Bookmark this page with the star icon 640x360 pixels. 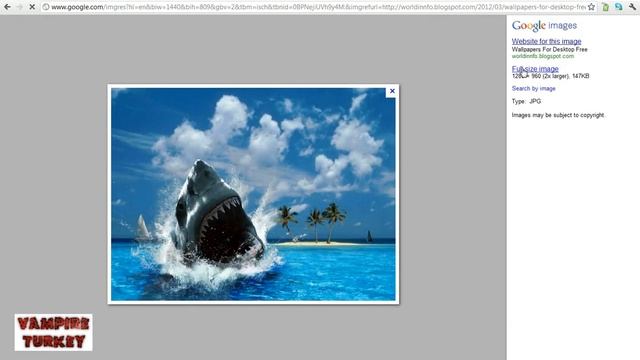click(x=591, y=7)
